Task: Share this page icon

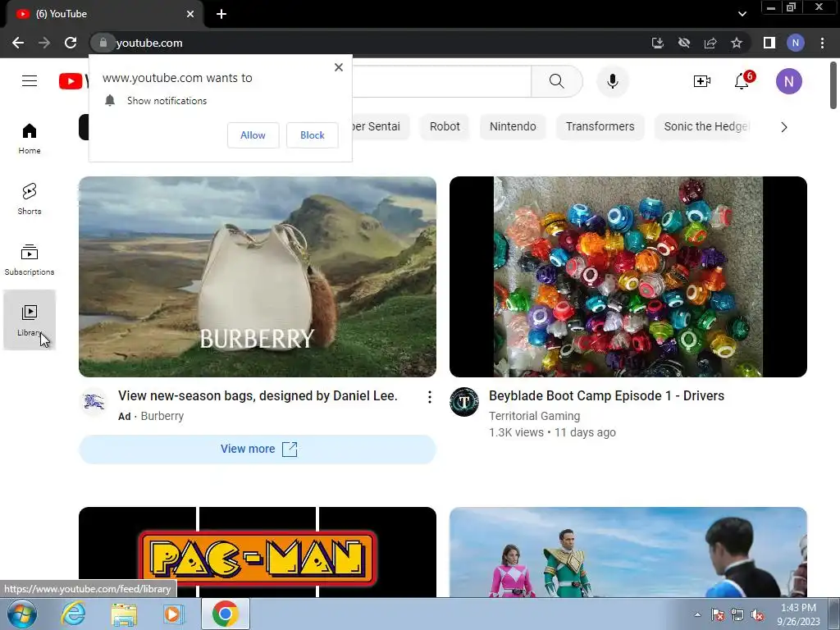Action: (710, 43)
